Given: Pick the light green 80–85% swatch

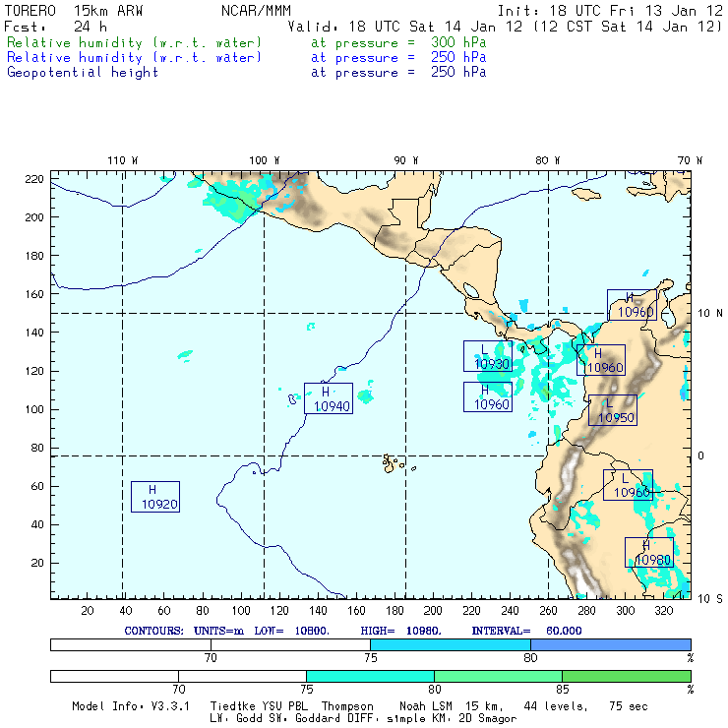Looking at the screenshot, I should (x=498, y=676).
